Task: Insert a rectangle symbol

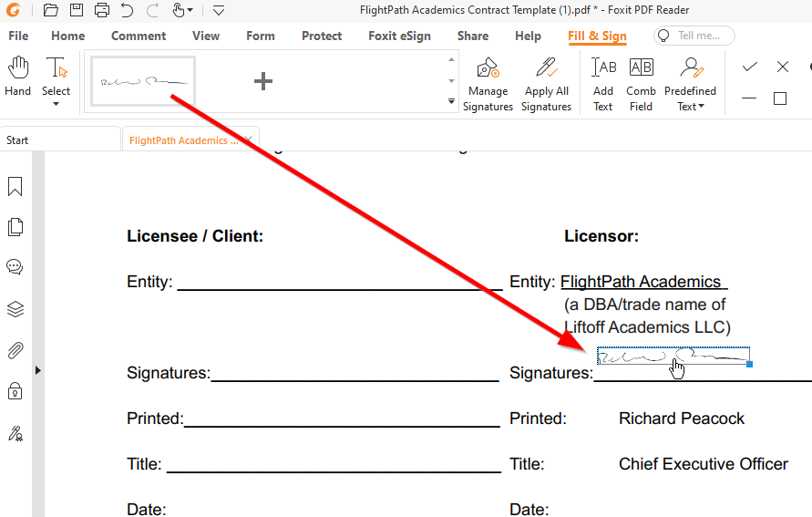Action: click(780, 98)
